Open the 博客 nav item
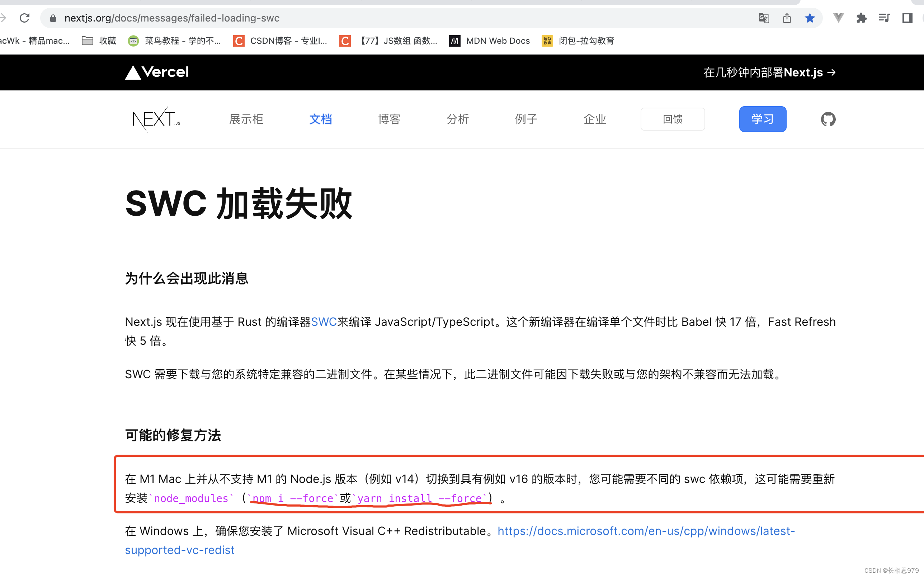 (x=389, y=119)
